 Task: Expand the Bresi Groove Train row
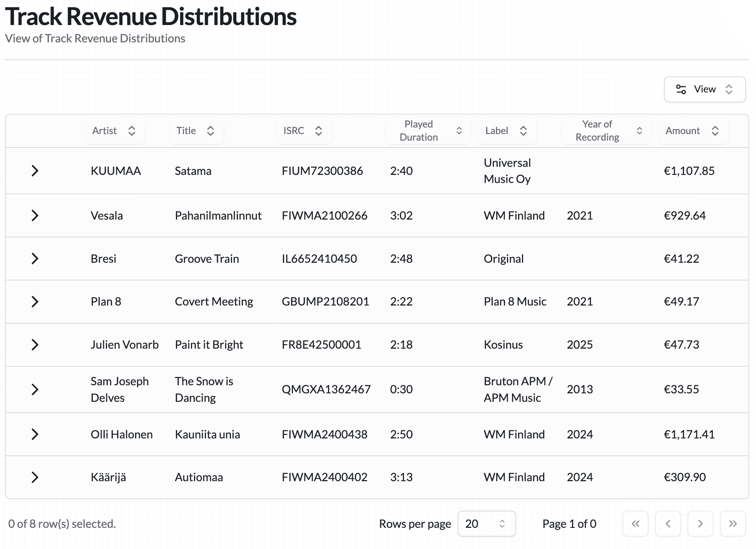coord(35,259)
